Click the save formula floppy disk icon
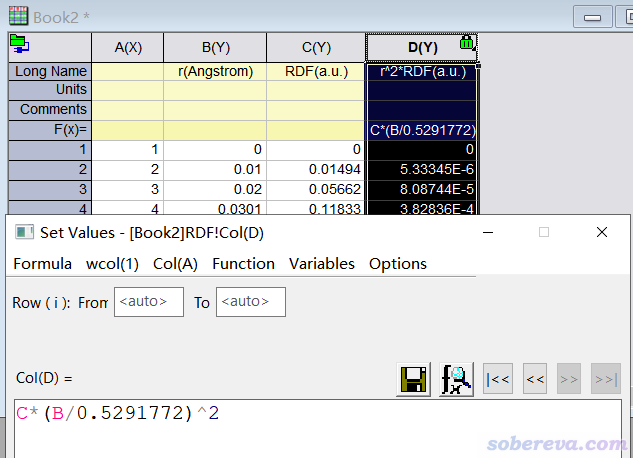Screen dimensions: 633x458 (413, 379)
